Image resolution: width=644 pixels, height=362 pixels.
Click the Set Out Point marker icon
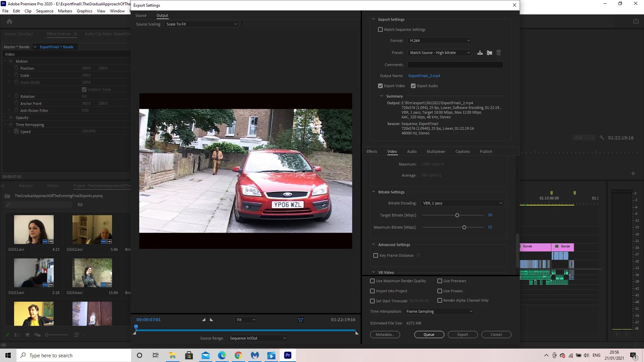(x=212, y=320)
